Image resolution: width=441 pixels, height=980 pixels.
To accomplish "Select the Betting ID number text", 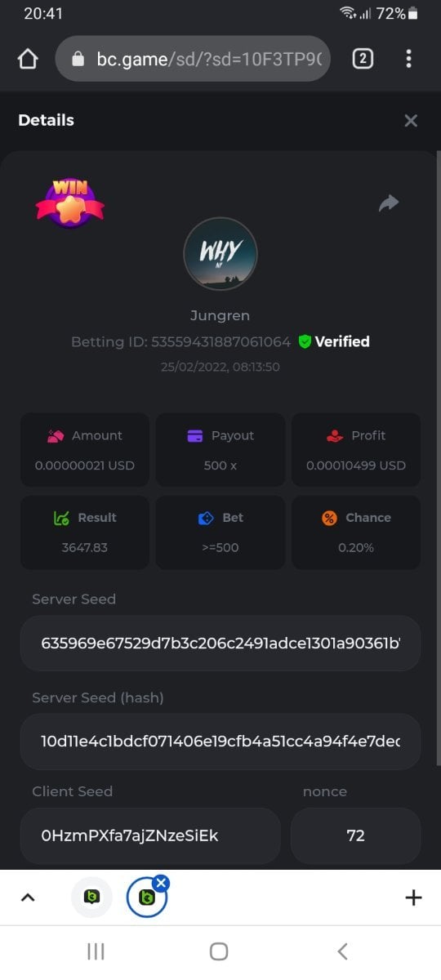I will pyautogui.click(x=220, y=342).
